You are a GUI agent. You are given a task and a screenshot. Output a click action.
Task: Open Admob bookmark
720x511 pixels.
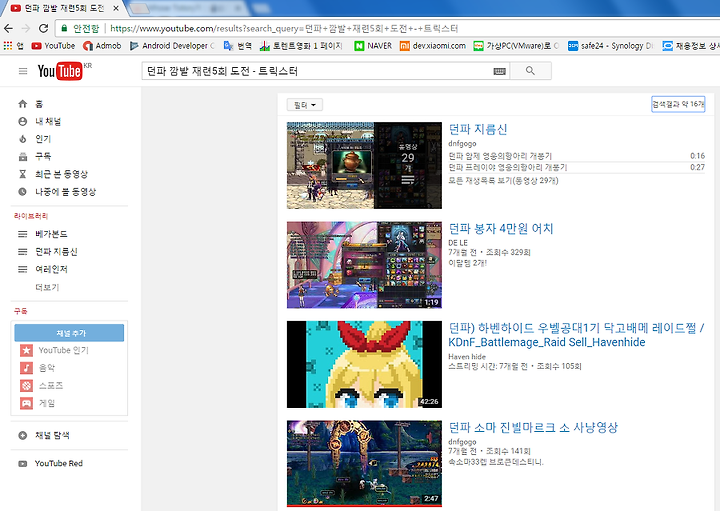[102, 45]
